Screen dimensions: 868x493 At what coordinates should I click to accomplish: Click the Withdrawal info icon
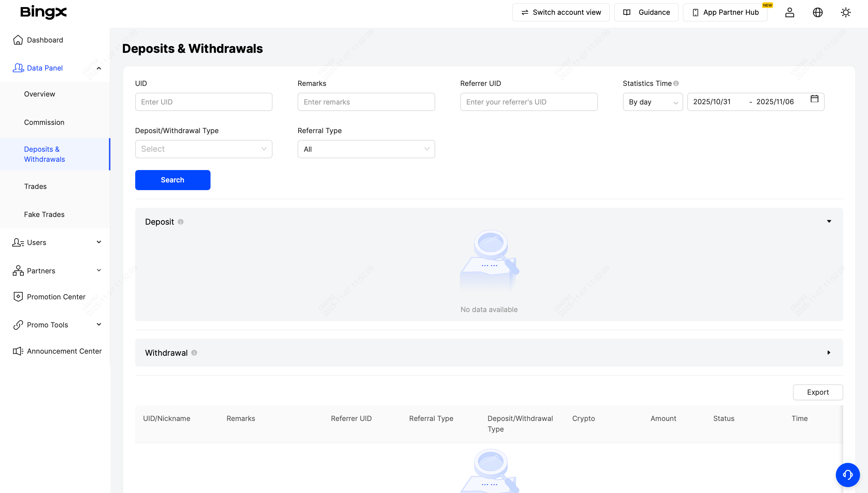[x=194, y=353]
